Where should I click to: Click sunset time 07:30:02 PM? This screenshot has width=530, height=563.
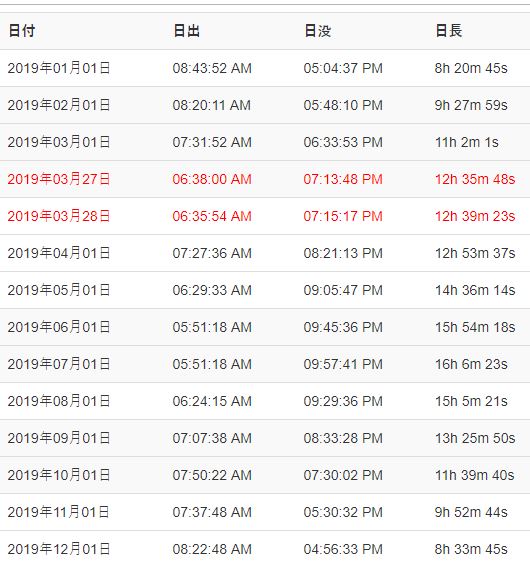click(343, 475)
